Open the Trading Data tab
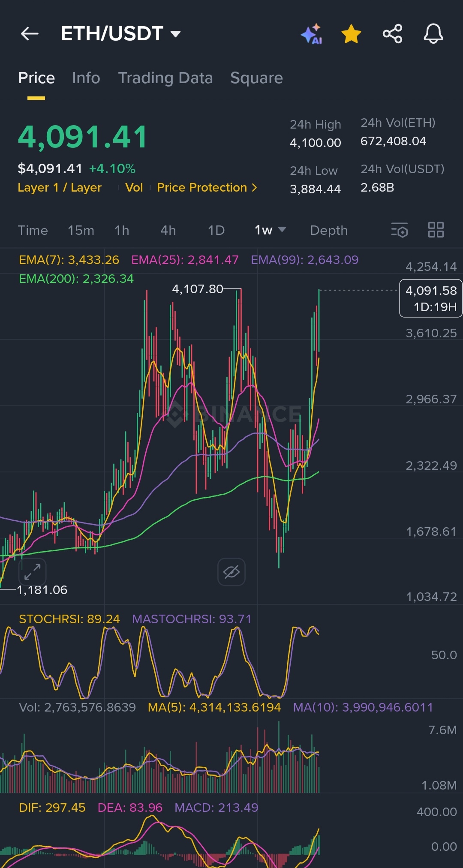 [165, 78]
